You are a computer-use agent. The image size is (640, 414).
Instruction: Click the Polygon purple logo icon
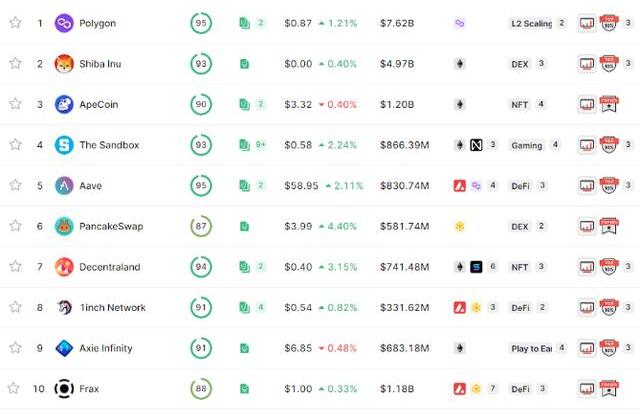pos(64,23)
